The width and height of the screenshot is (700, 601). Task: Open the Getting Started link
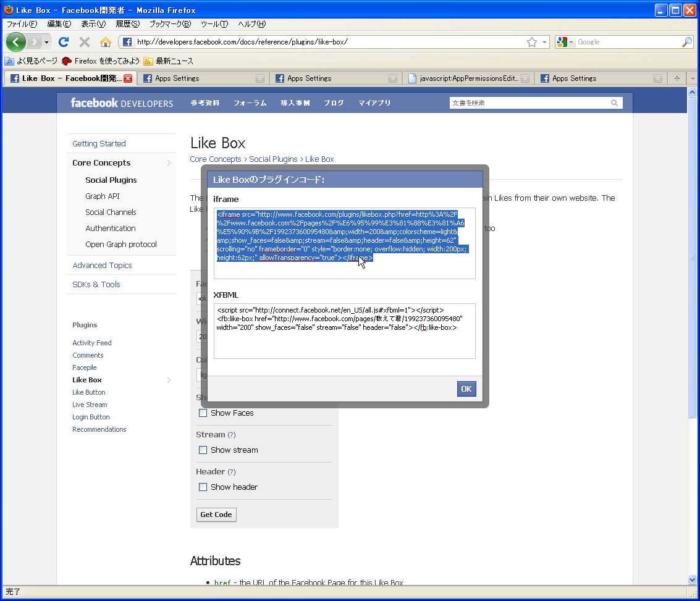coord(99,144)
